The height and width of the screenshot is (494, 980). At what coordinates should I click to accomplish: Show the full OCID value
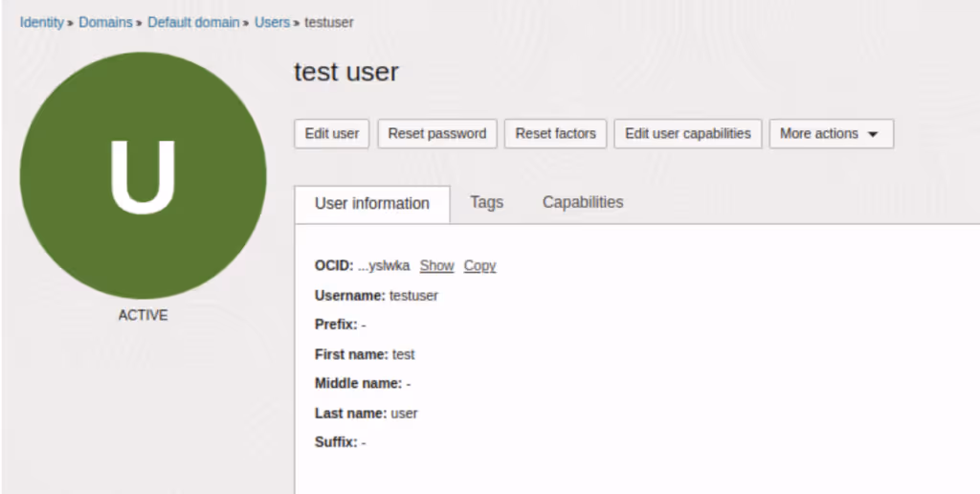(436, 266)
